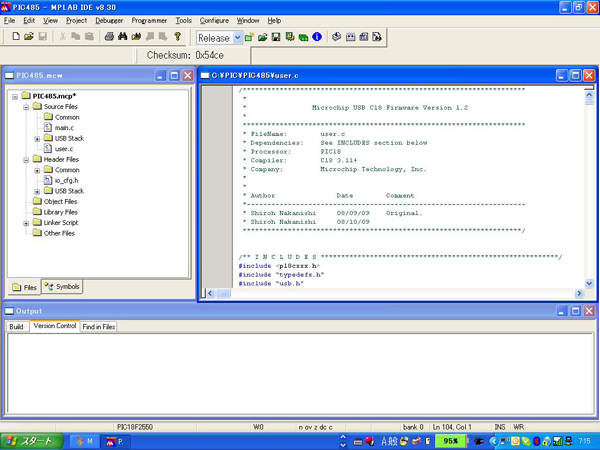Click the battery 95% indicator
The width and height of the screenshot is (600, 450).
[x=450, y=441]
